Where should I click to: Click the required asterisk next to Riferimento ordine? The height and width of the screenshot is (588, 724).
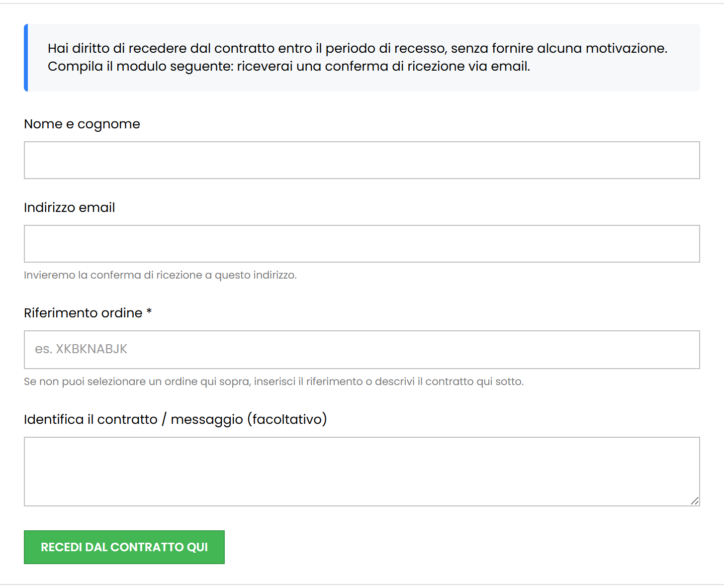pyautogui.click(x=149, y=312)
